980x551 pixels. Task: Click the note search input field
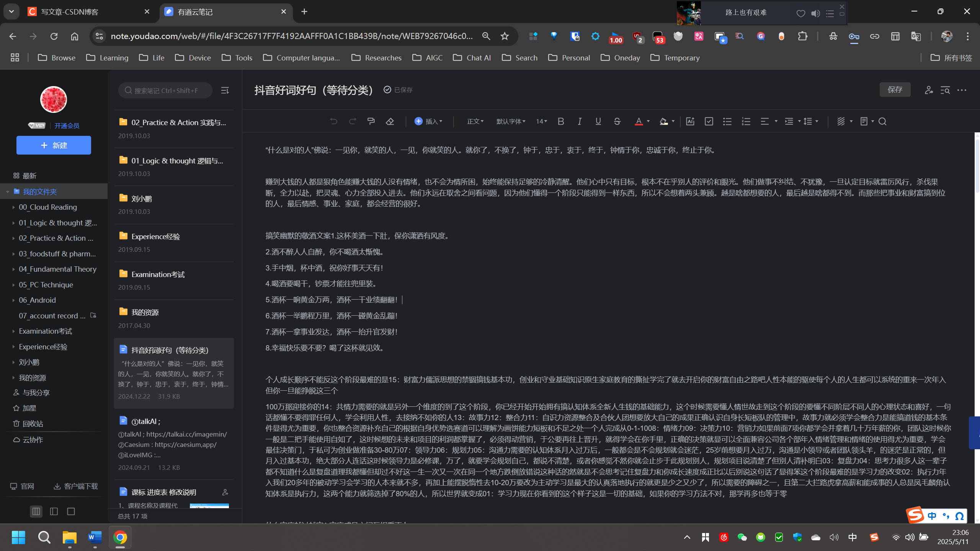pyautogui.click(x=166, y=91)
